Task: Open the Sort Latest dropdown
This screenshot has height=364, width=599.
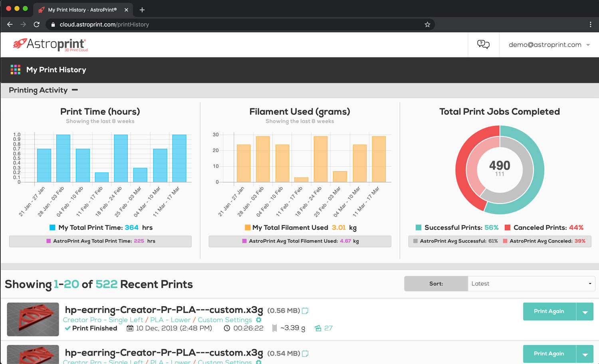Action: click(x=531, y=283)
